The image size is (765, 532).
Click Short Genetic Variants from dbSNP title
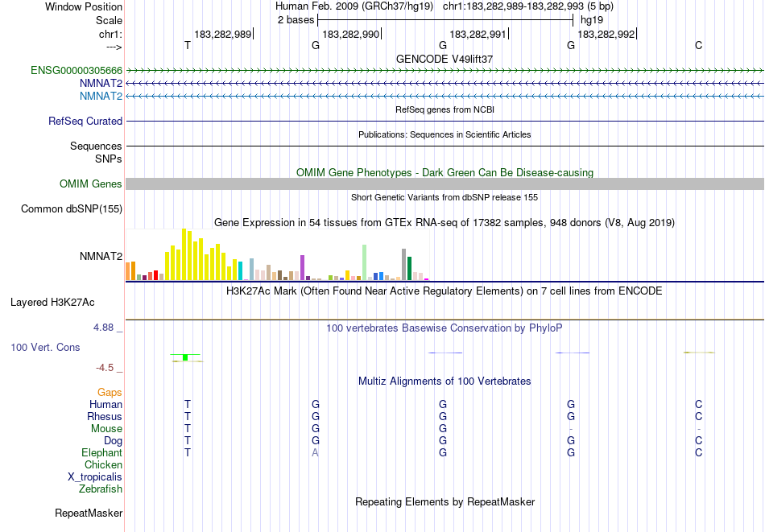coord(445,197)
